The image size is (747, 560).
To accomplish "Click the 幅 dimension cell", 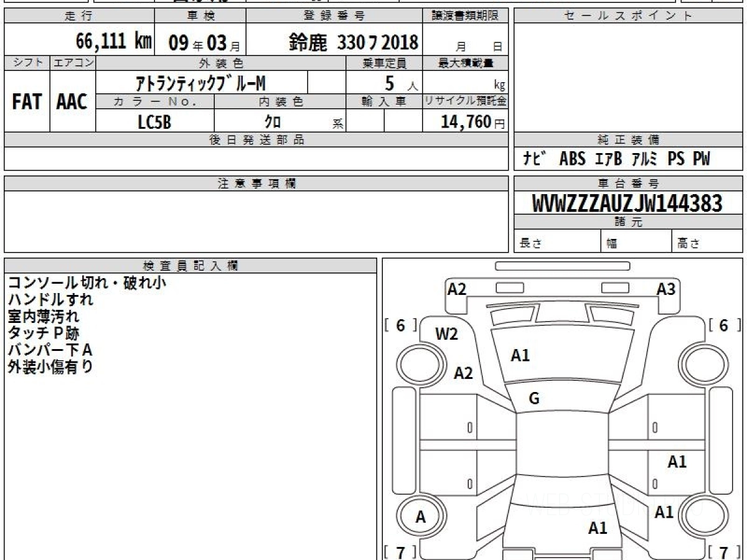I will 637,241.
